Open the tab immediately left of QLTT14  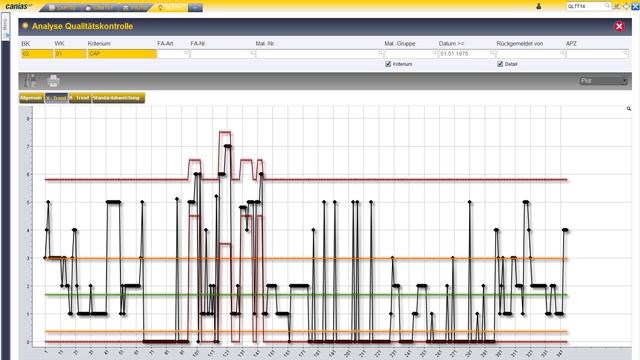coord(136,8)
